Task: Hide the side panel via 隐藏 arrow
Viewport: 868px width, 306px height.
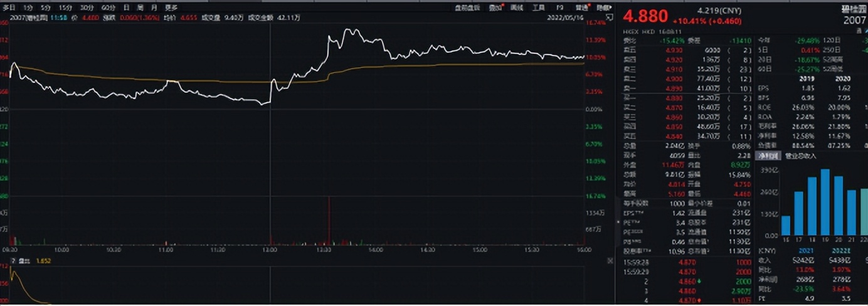Action: [603, 8]
